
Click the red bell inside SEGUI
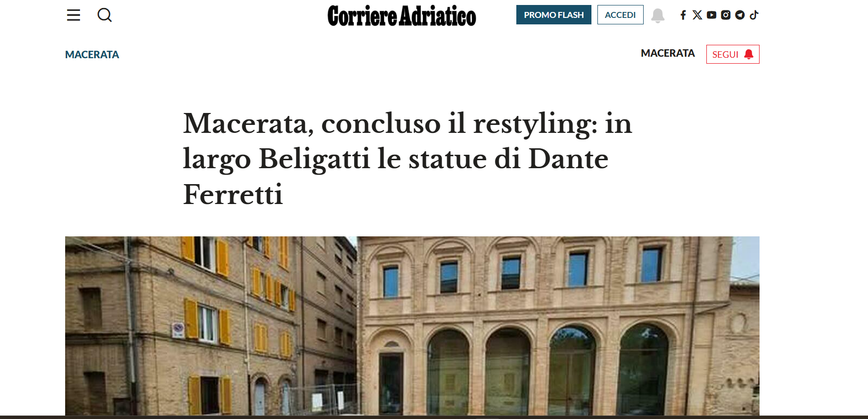[x=749, y=54]
